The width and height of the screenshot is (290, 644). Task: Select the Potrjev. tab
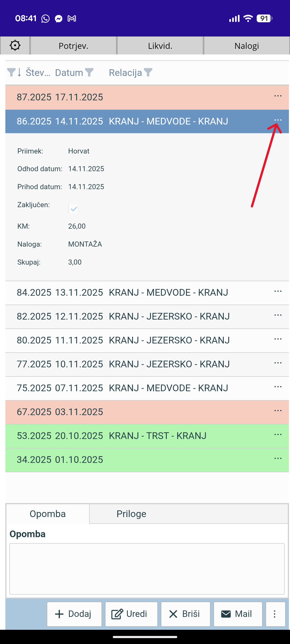coord(73,46)
